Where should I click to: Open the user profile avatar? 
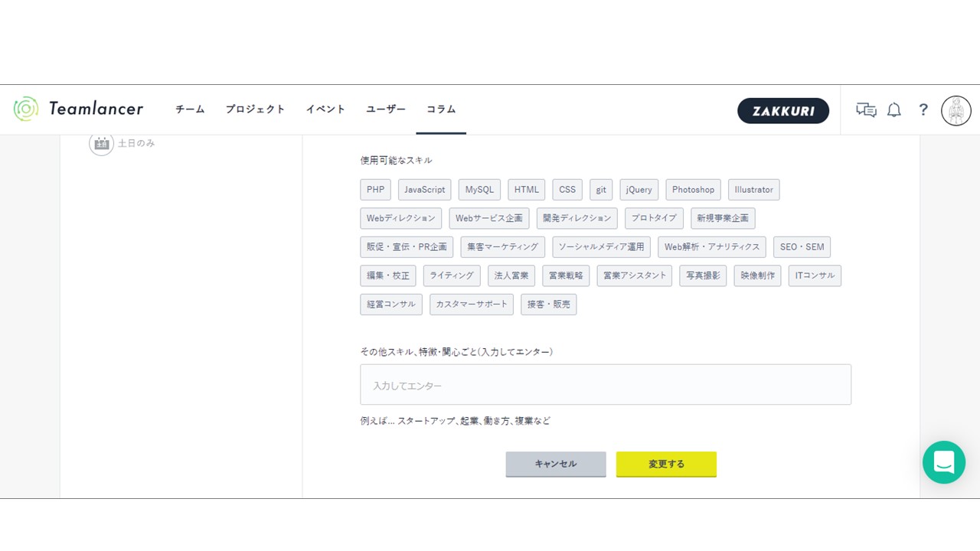pos(955,111)
